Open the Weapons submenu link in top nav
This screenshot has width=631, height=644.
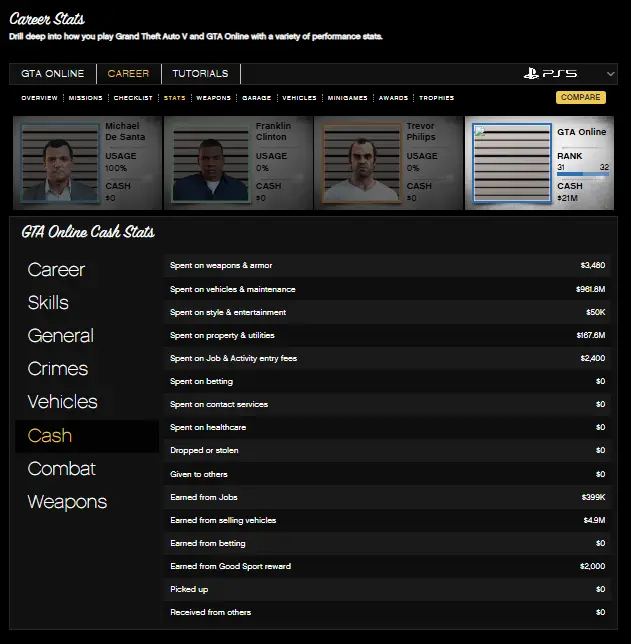(213, 98)
